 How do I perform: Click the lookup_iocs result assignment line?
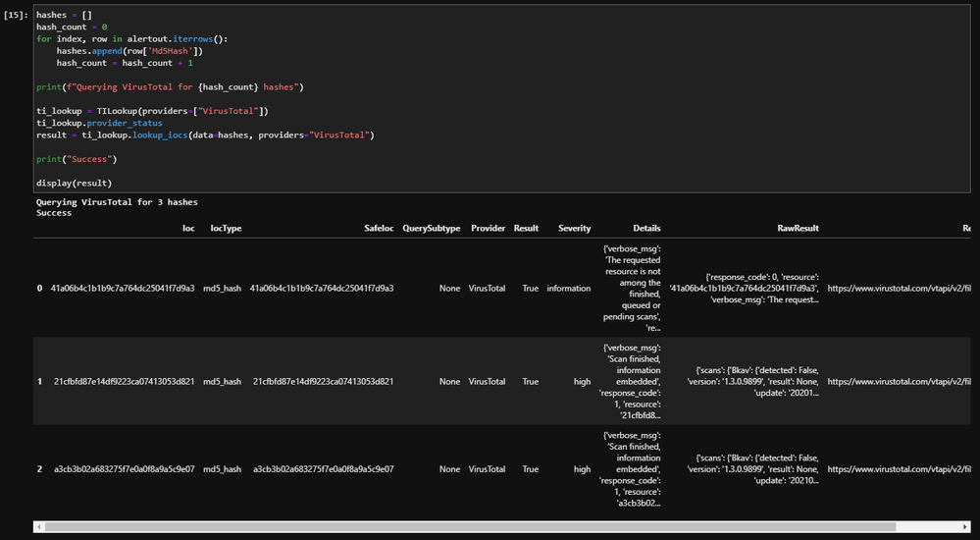[205, 135]
